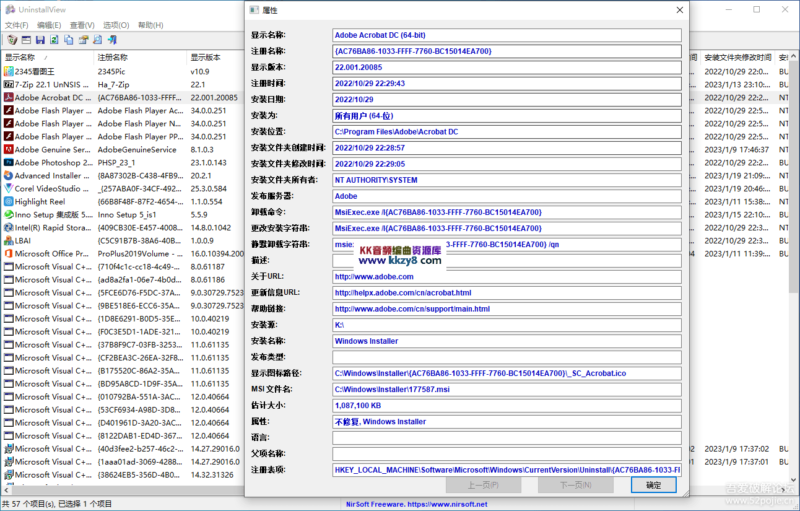
Task: Open the Properties window toolbar icon
Action: 26,40
